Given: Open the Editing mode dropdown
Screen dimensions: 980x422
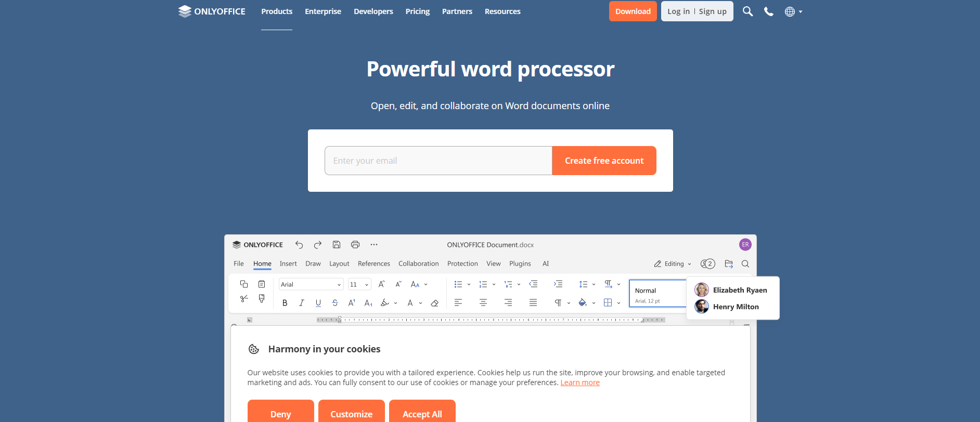Looking at the screenshot, I should point(673,264).
